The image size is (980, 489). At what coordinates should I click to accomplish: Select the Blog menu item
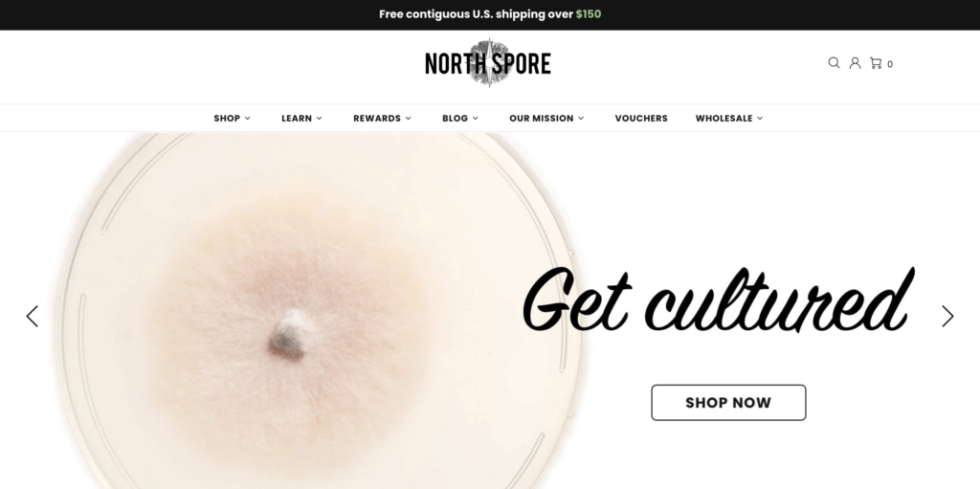pos(455,119)
